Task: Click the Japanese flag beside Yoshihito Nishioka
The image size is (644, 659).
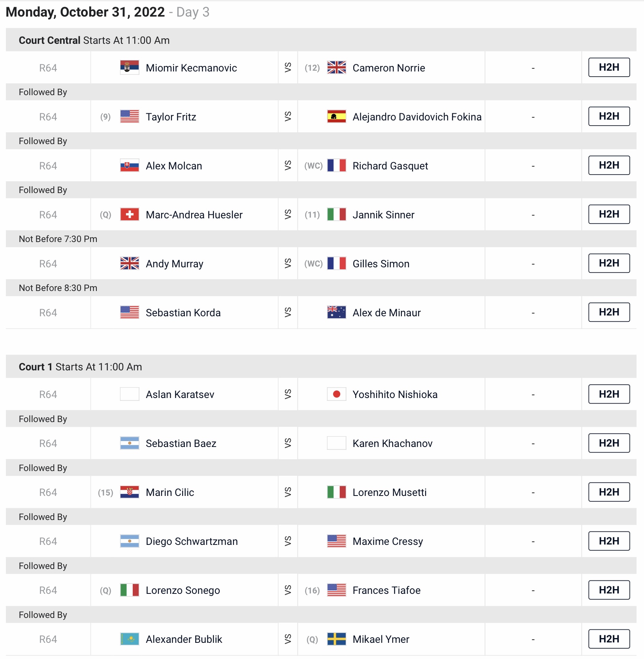Action: click(x=337, y=394)
